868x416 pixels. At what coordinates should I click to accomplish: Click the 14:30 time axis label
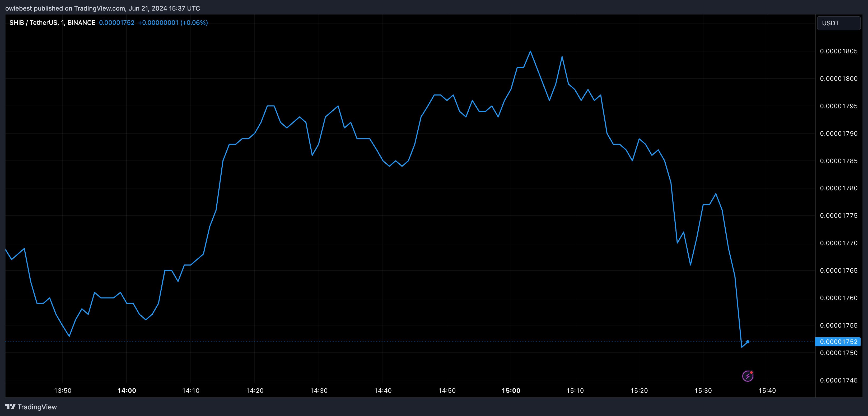click(x=319, y=390)
